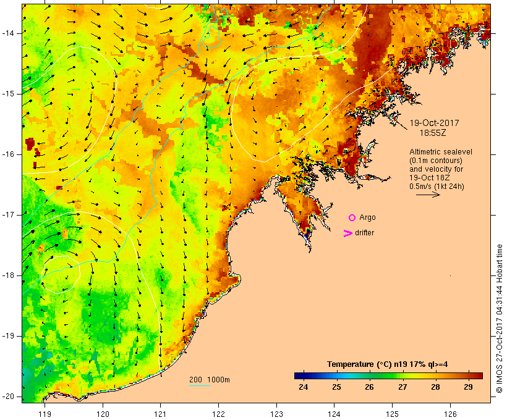This screenshot has width=507, height=420.
Task: Click the colorbar tick label 25
Action: pyautogui.click(x=336, y=387)
